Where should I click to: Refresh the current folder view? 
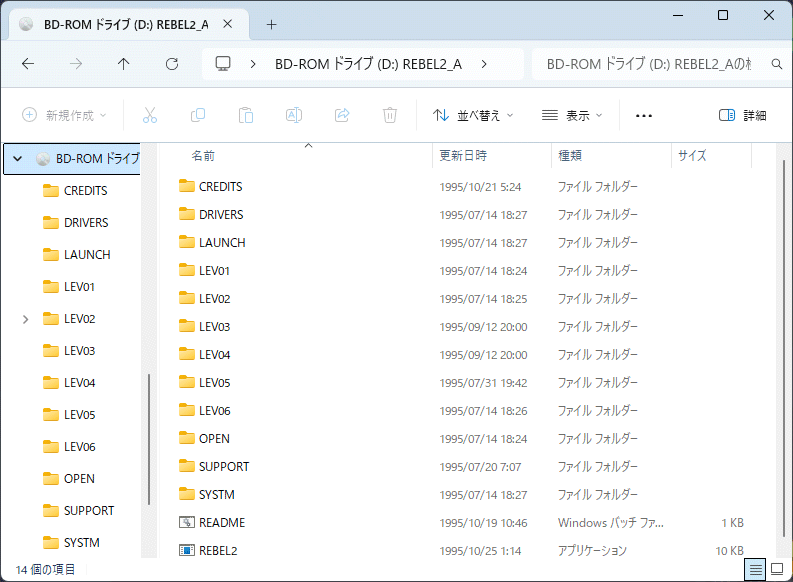172,64
